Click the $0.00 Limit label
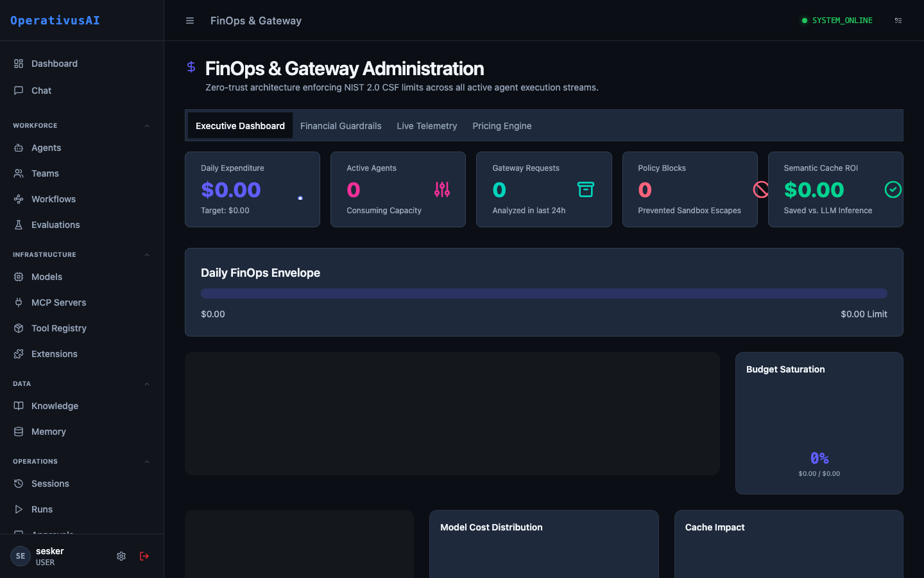The width and height of the screenshot is (924, 578). click(864, 314)
